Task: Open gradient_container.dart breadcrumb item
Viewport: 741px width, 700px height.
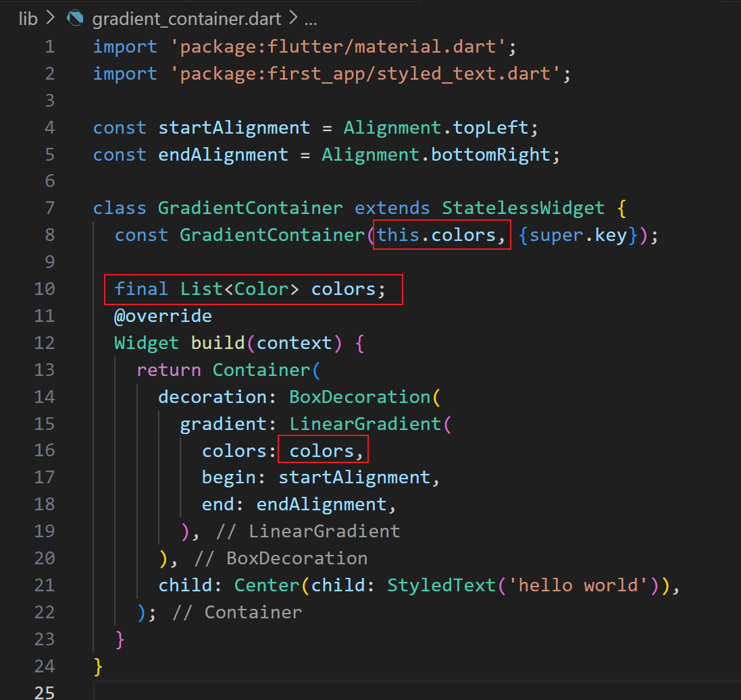Action: point(186,19)
